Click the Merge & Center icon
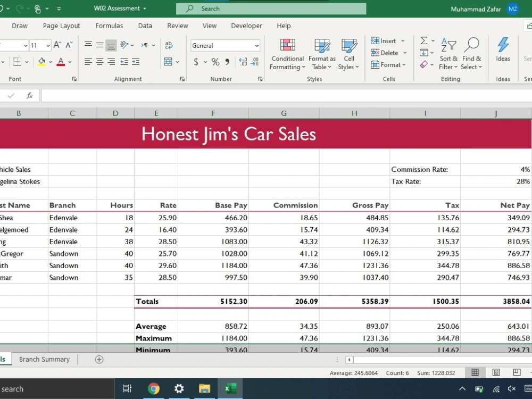The height and width of the screenshot is (399, 532). point(169,62)
